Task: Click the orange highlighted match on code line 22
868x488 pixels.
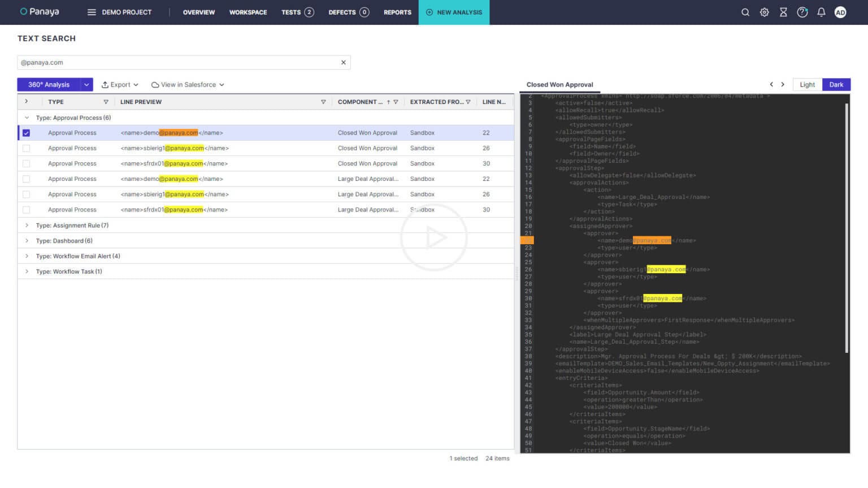Action: (x=652, y=240)
